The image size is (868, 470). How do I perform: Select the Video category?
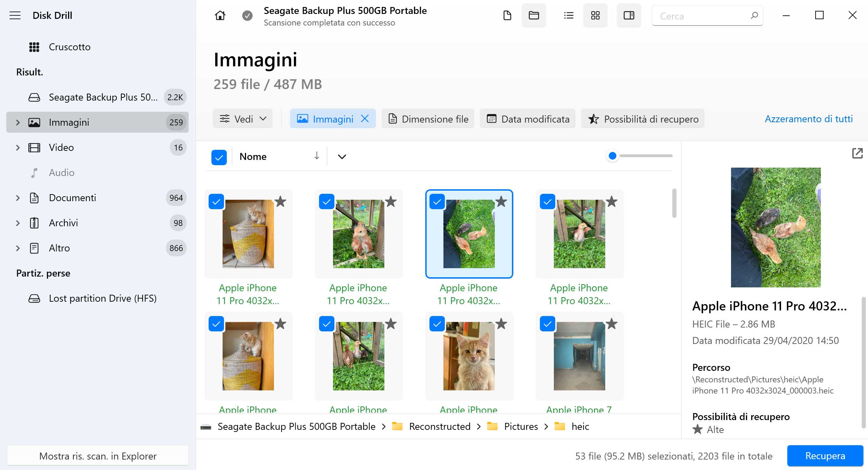(x=97, y=147)
